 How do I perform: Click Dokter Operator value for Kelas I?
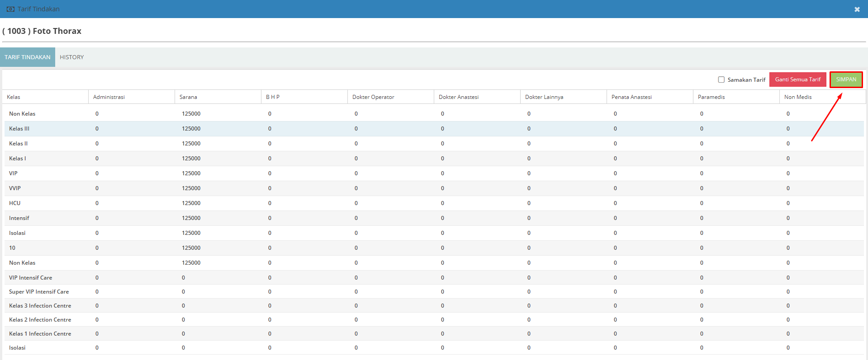tap(356, 159)
